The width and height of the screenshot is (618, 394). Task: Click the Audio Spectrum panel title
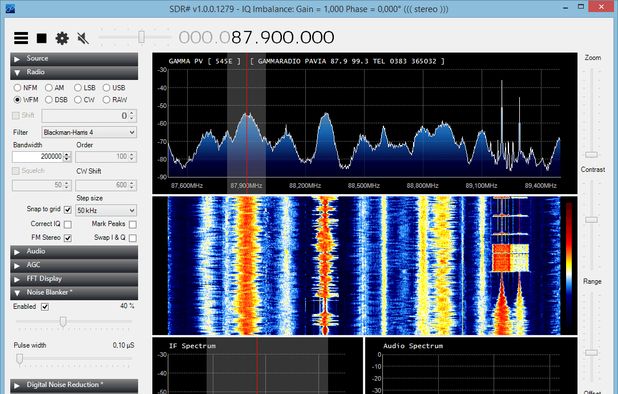pos(413,346)
